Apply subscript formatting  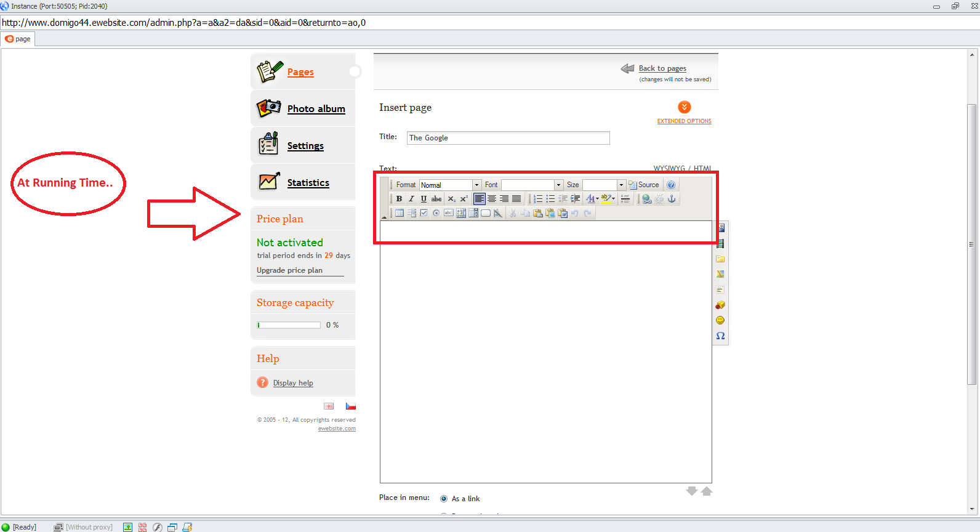(x=451, y=199)
